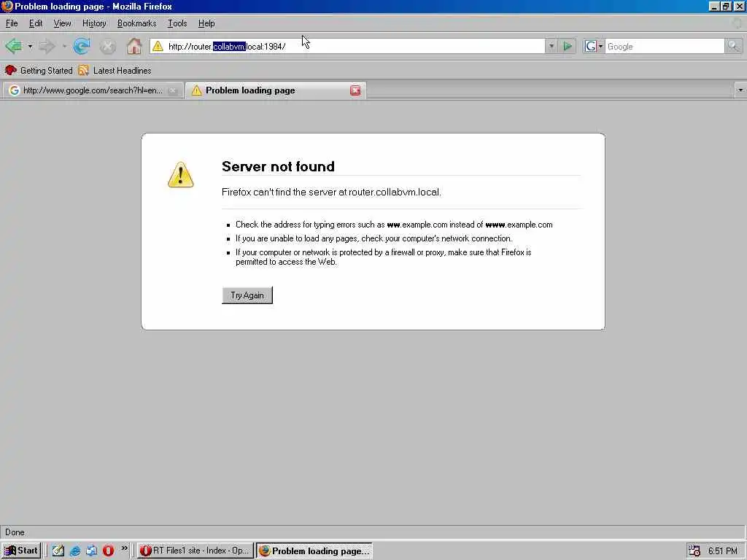Click the green Go arrow button
This screenshot has width=747, height=560.
point(568,46)
